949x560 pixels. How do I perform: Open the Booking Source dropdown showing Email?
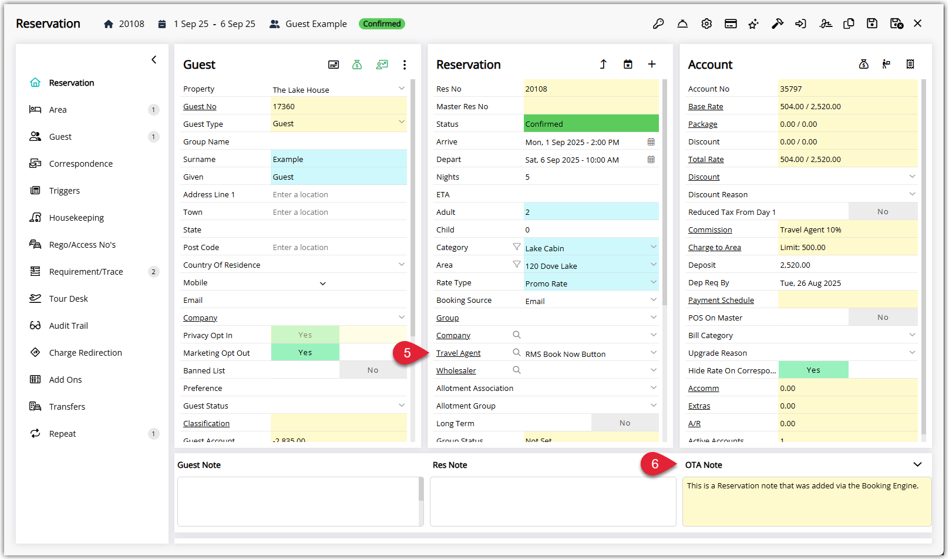coord(654,300)
